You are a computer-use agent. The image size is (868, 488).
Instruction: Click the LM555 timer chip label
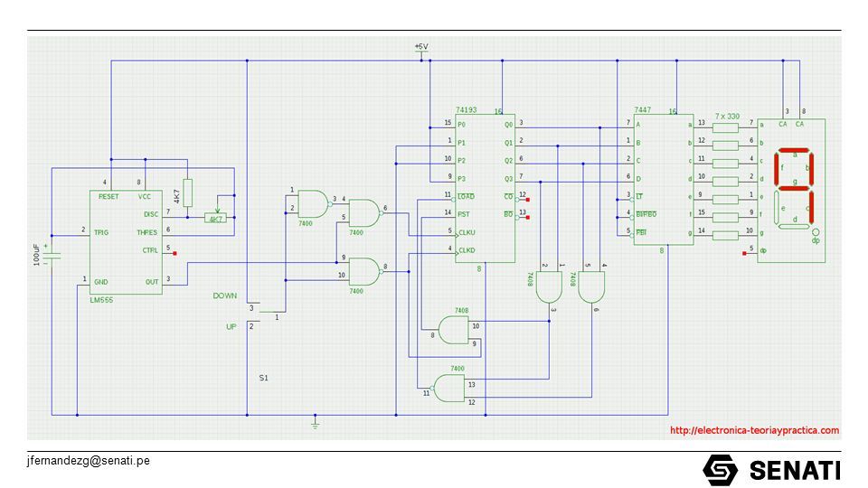pyautogui.click(x=101, y=300)
